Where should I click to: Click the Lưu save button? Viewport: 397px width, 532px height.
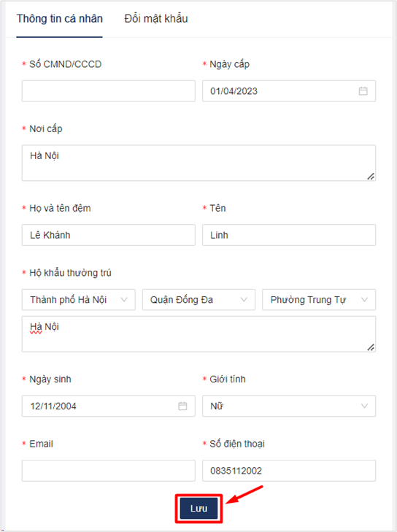198,508
